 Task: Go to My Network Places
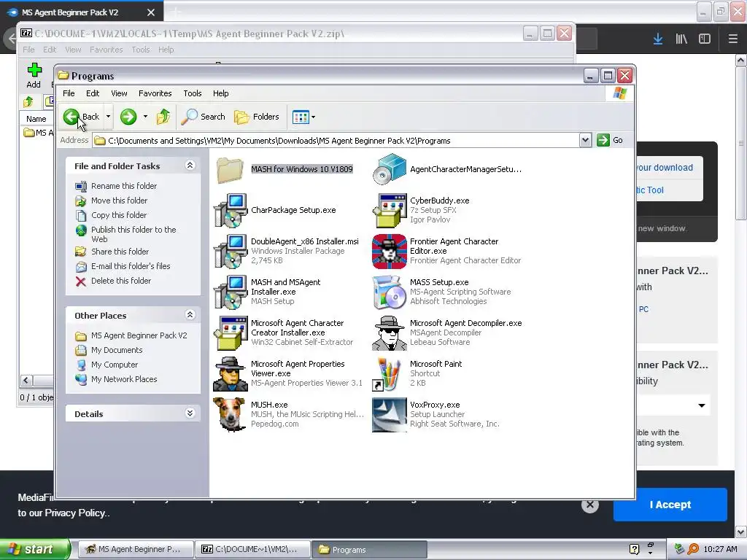pos(124,379)
